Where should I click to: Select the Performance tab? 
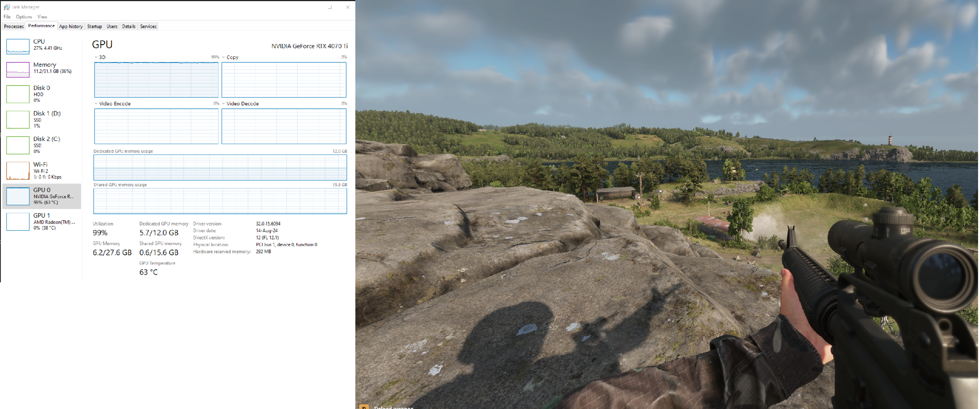41,26
